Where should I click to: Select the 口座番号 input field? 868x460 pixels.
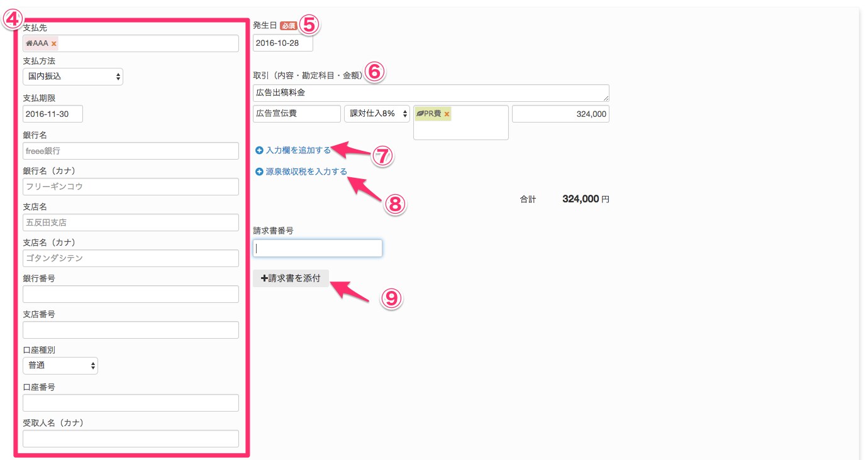point(131,403)
